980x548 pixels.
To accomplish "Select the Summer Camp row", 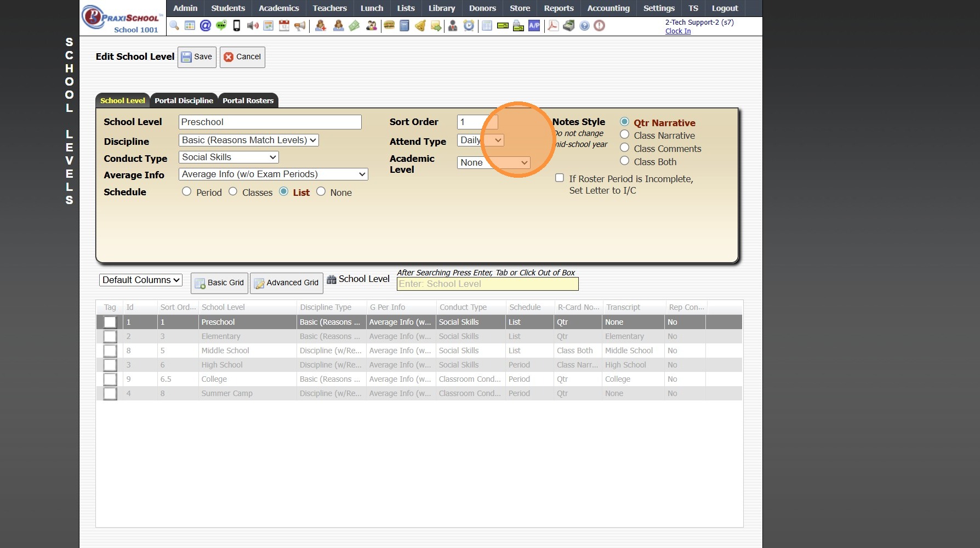I will coord(419,393).
